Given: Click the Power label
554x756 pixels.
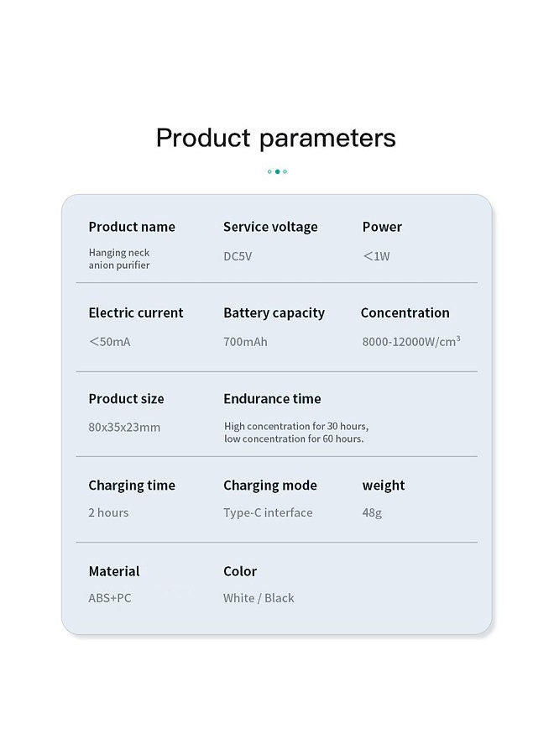Looking at the screenshot, I should 382,227.
